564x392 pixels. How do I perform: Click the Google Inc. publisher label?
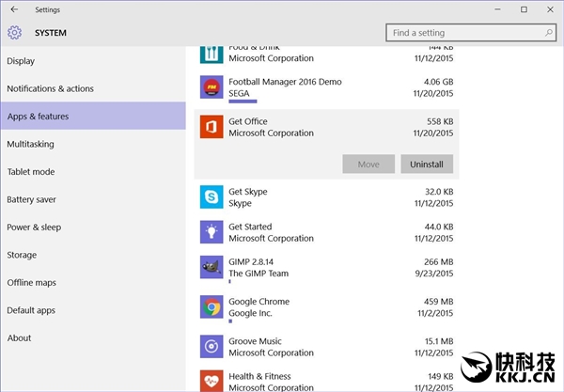click(x=250, y=313)
